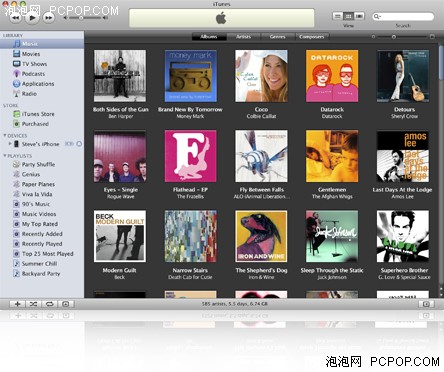Switch to the Albums tab

coord(209,37)
